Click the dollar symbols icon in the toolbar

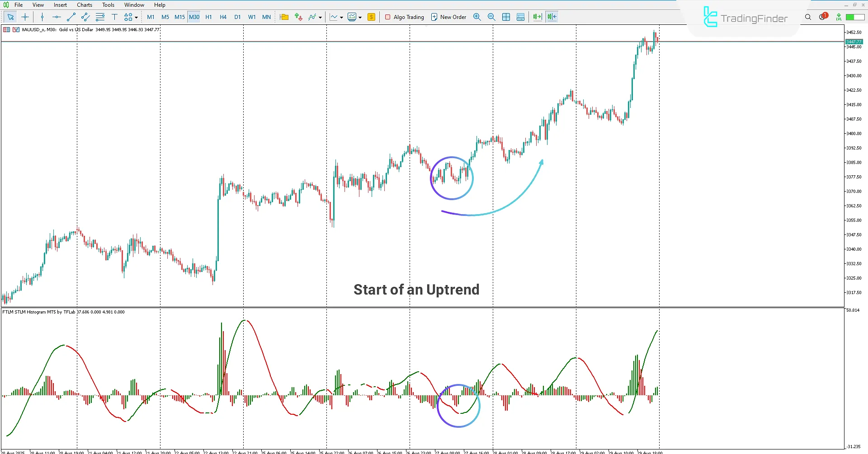[372, 17]
